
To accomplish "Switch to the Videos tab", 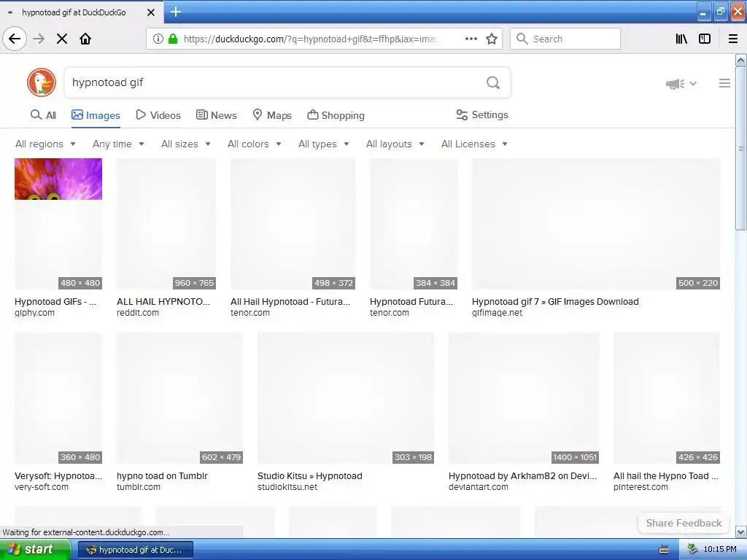I will [158, 115].
